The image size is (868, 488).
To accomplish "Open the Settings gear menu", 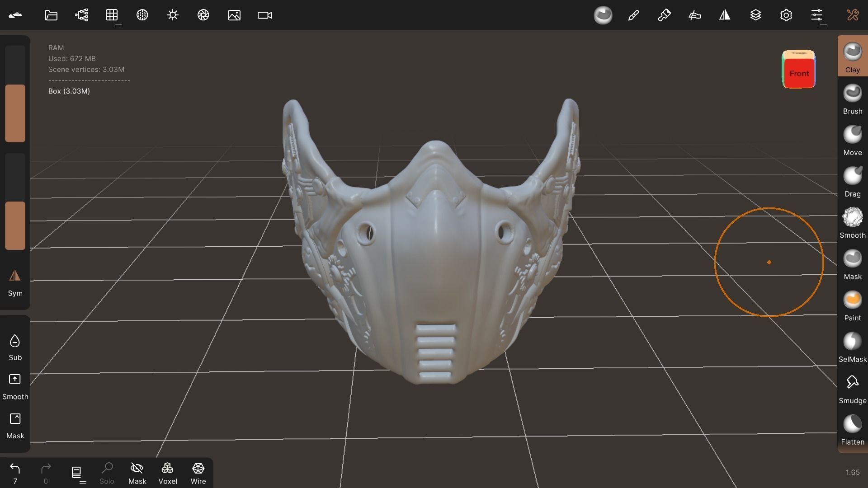I will coord(786,15).
